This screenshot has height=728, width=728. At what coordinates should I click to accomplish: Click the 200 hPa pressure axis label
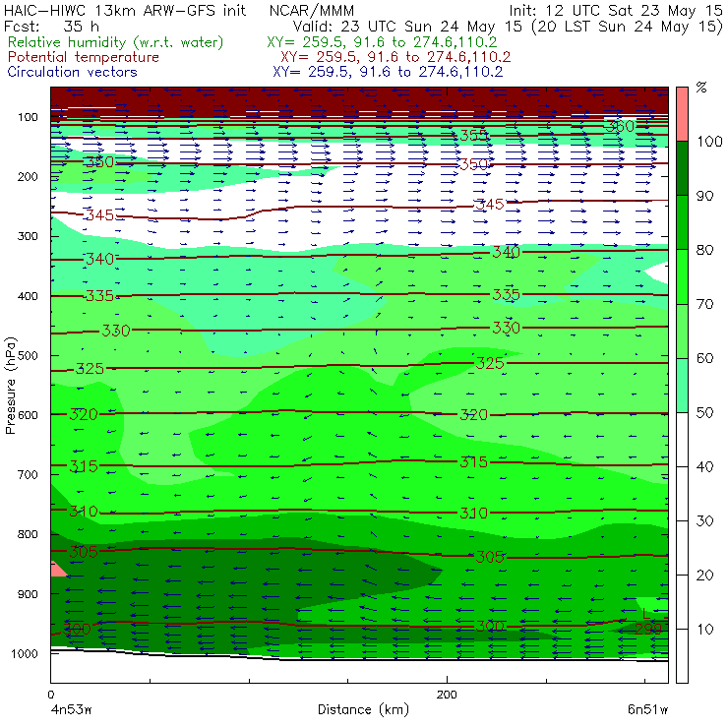click(28, 176)
